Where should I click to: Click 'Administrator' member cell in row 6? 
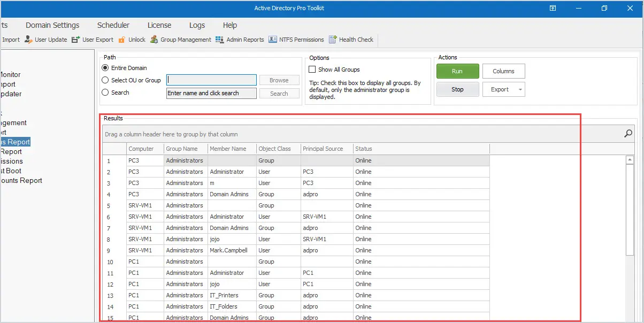(232, 217)
